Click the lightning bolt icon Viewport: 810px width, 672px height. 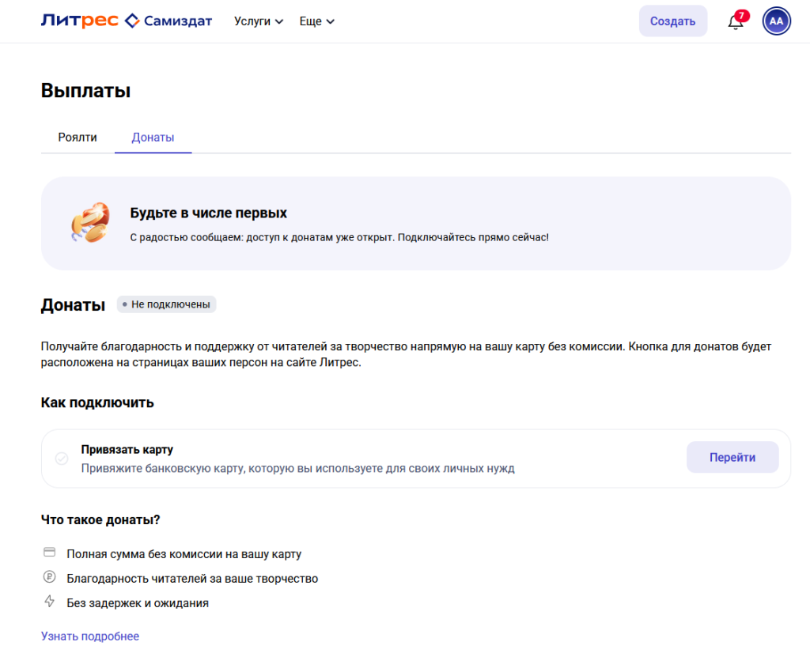click(x=50, y=602)
